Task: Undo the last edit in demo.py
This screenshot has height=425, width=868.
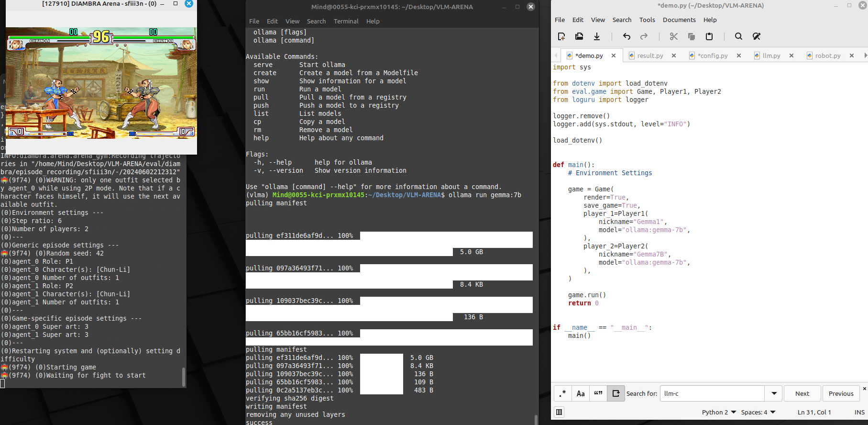Action: (x=626, y=36)
